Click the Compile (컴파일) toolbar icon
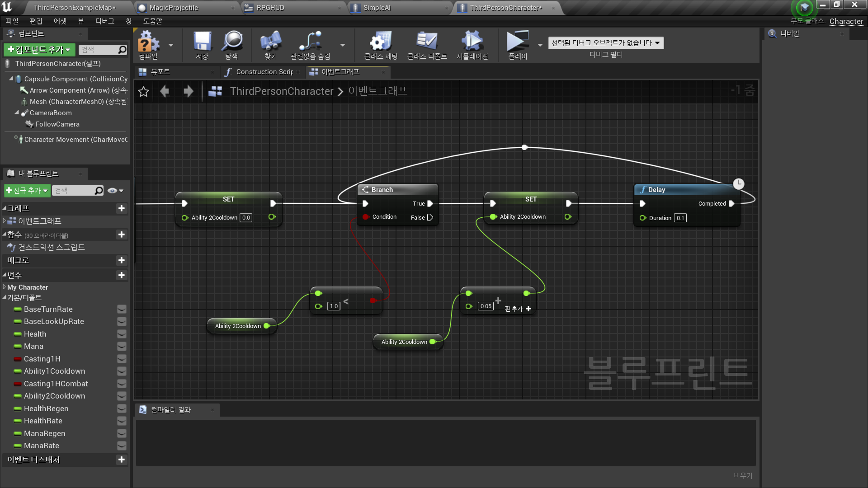 148,42
